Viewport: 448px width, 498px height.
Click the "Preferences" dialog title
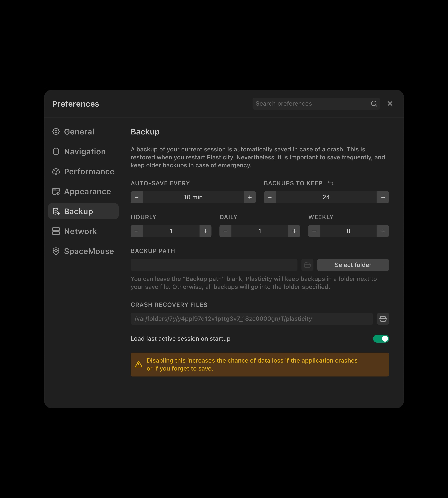[x=76, y=104]
